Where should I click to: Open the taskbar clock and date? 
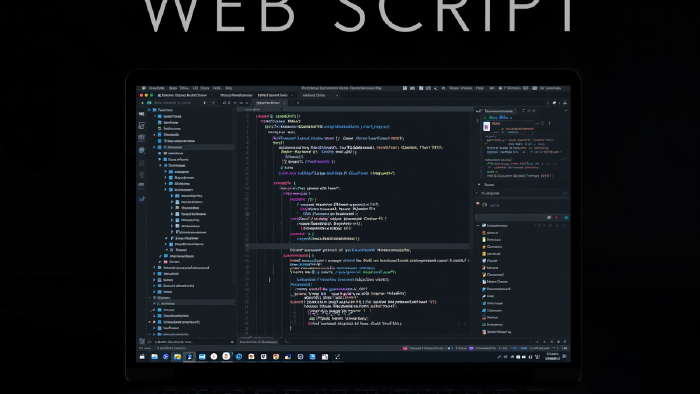(x=553, y=356)
